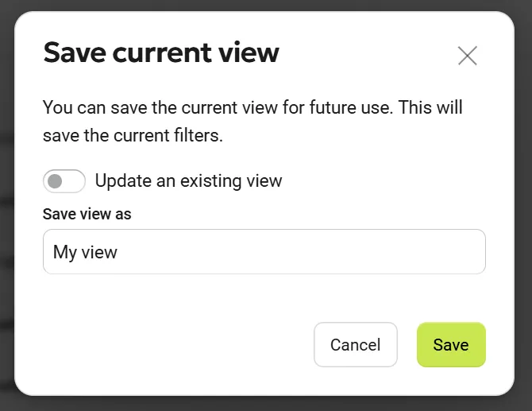
Task: Click the "Save view as" field label
Action: (87, 215)
